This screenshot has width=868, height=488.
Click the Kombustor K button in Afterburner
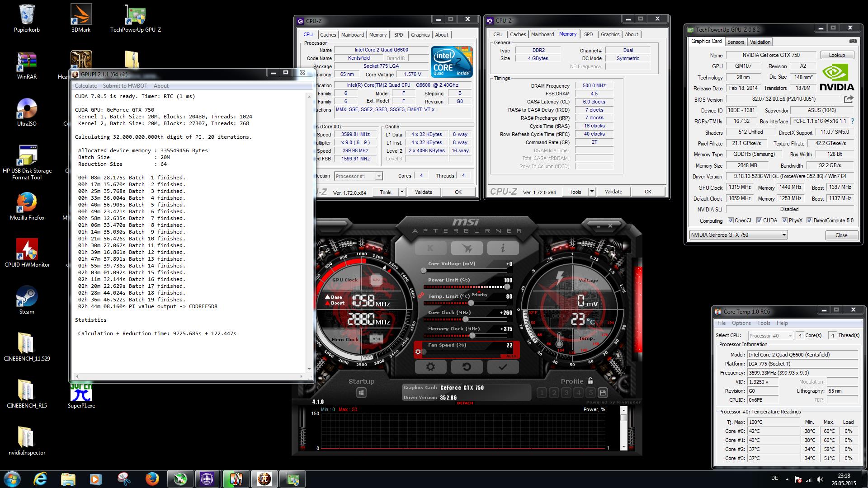(430, 248)
